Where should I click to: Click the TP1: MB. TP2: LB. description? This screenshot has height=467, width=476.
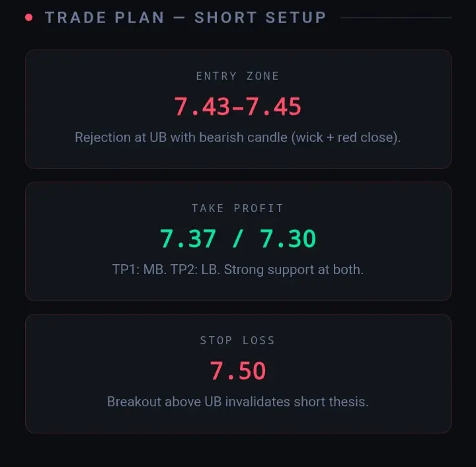point(238,269)
